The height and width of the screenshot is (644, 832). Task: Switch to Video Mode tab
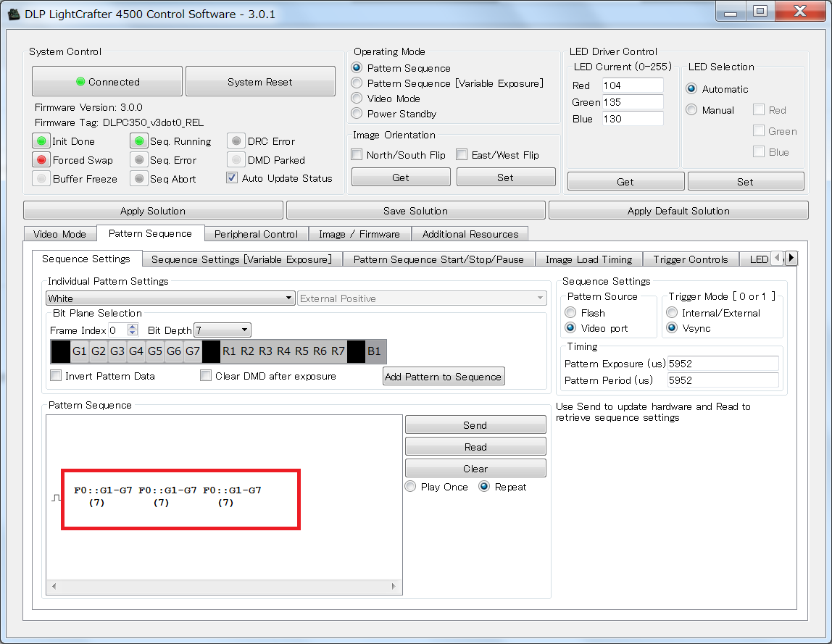pyautogui.click(x=59, y=234)
